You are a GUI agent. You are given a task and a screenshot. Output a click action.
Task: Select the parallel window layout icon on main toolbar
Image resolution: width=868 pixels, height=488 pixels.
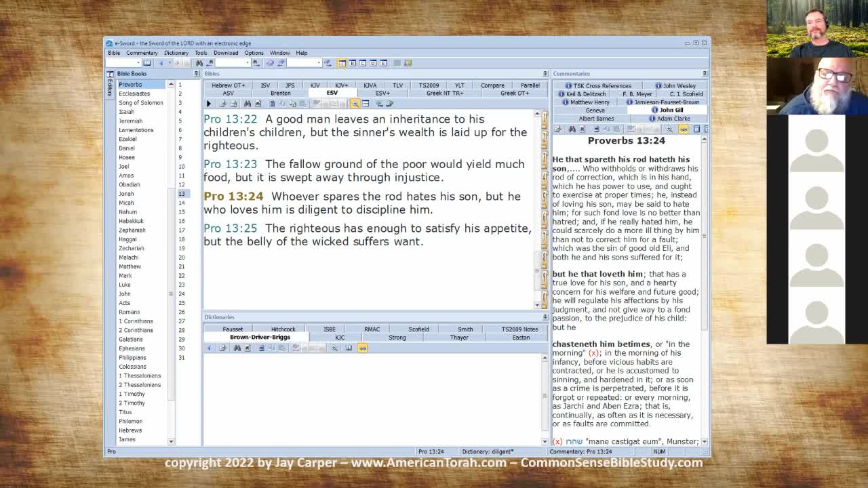tap(397, 62)
